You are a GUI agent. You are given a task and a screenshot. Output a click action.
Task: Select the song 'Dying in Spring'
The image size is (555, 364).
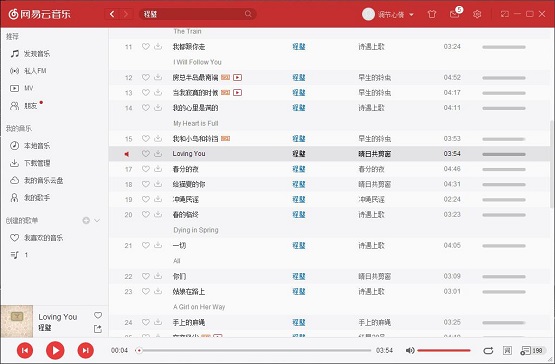(x=196, y=230)
